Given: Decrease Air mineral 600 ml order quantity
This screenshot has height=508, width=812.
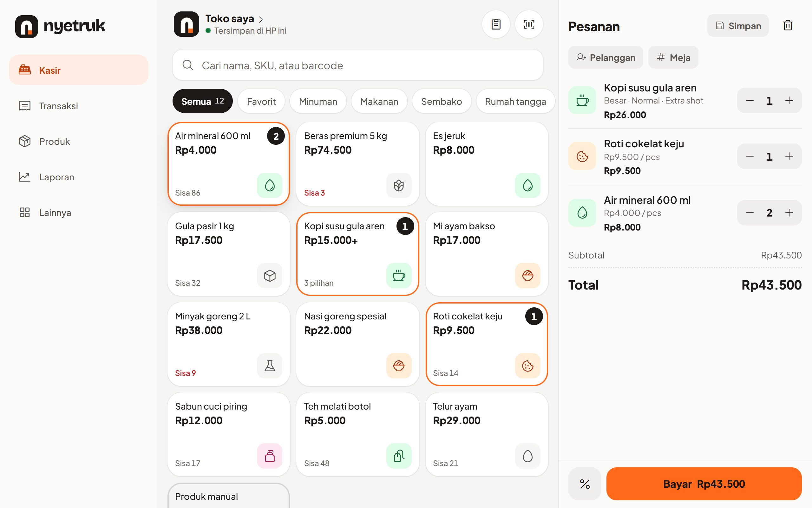Looking at the screenshot, I should click(x=750, y=213).
